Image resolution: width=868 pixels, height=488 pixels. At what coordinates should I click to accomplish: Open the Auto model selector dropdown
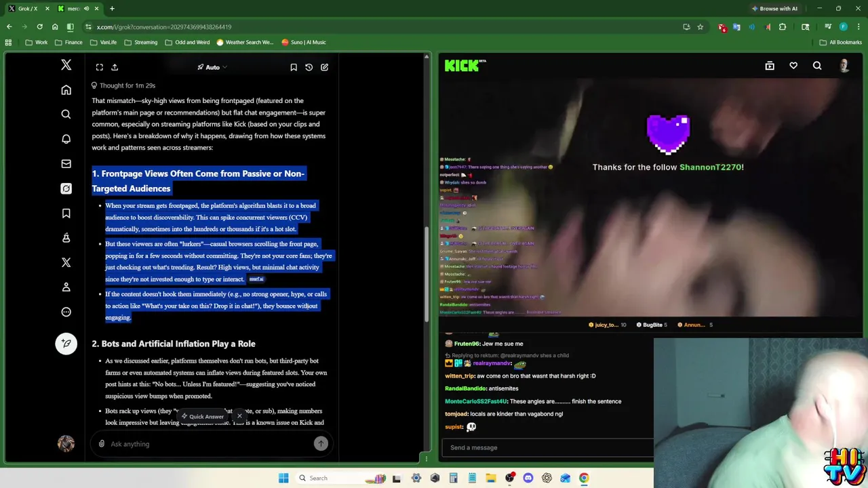click(x=212, y=67)
